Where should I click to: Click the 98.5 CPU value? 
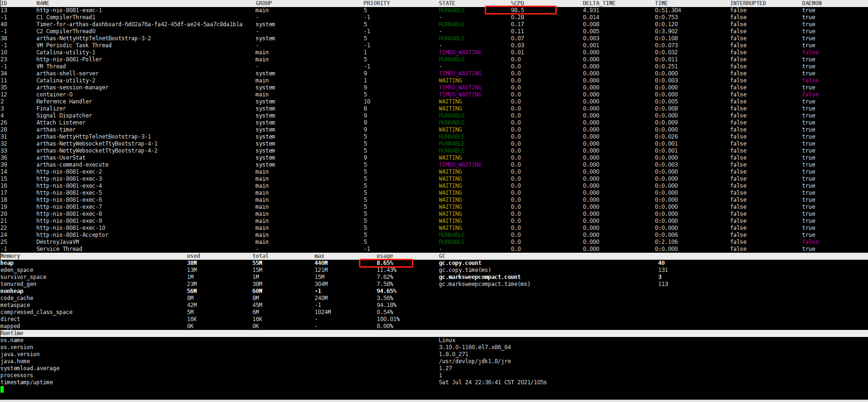(x=517, y=10)
